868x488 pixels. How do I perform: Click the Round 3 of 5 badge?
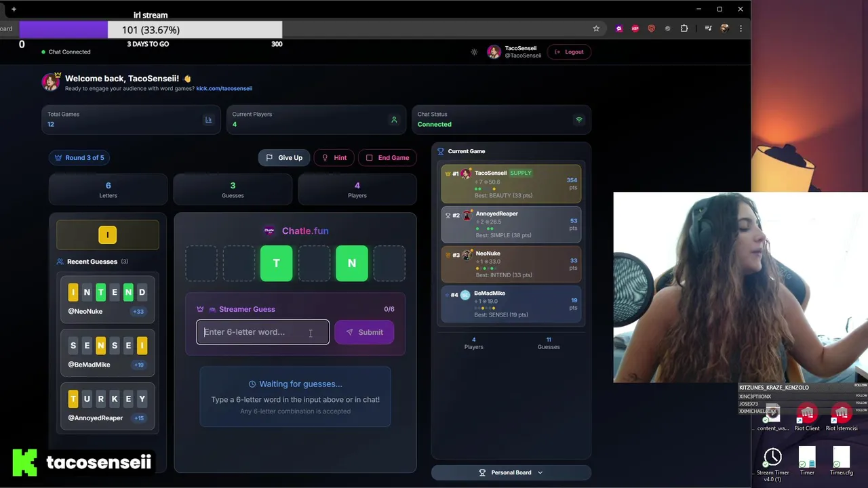[79, 157]
